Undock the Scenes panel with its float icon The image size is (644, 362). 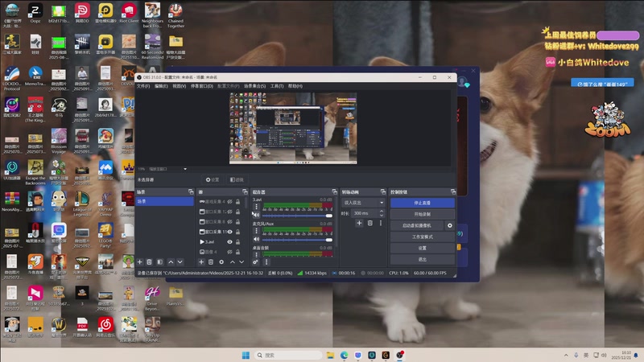tap(191, 191)
